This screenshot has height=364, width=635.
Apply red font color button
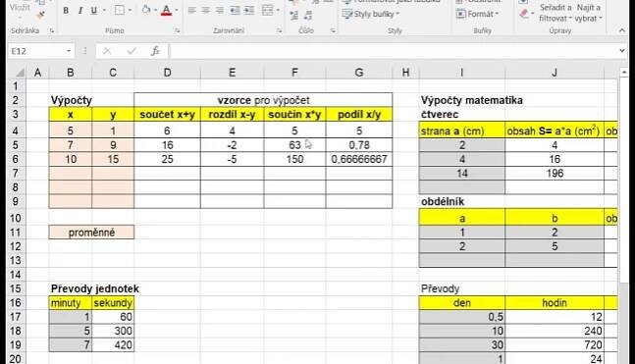point(166,11)
